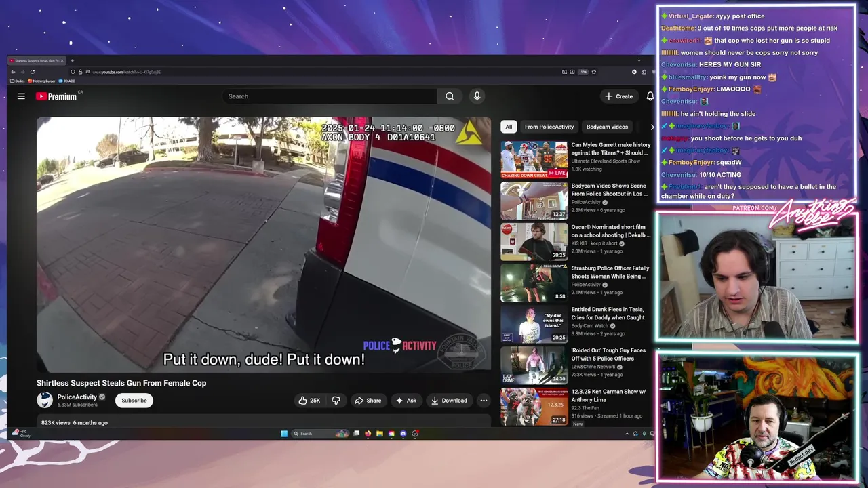The width and height of the screenshot is (868, 488).
Task: Open Oscar Nominated short film thumbnail
Action: [534, 242]
